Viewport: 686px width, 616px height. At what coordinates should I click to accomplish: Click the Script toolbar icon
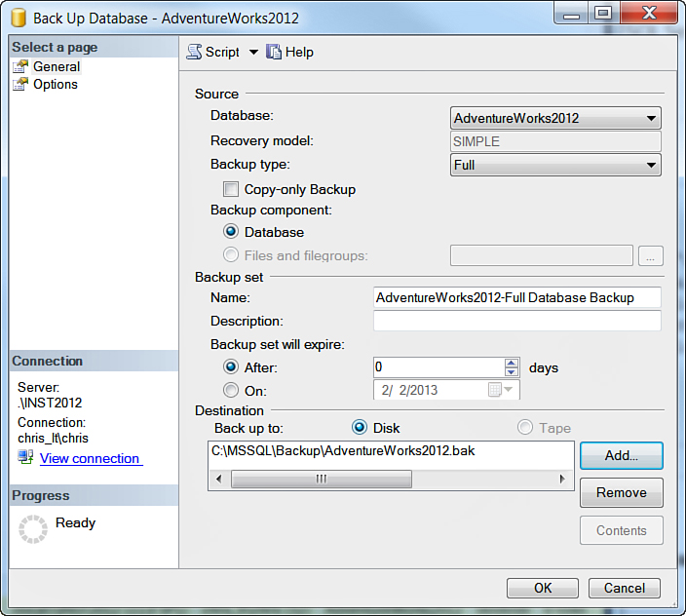tap(195, 52)
